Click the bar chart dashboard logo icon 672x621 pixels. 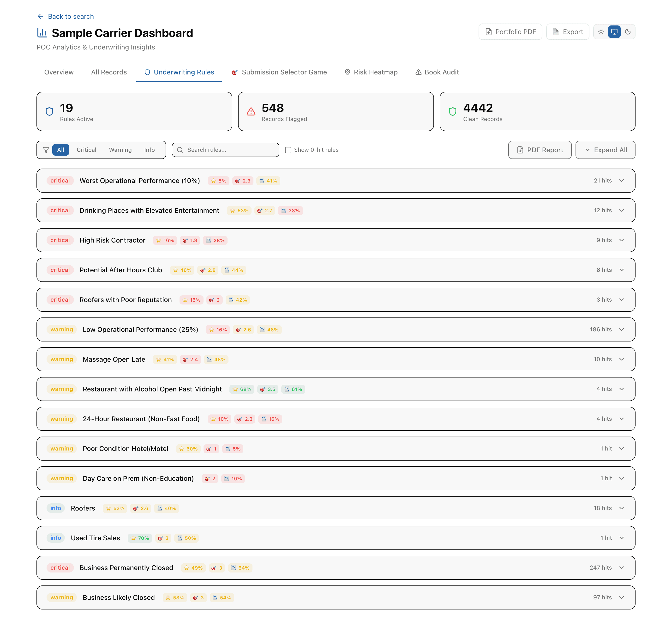click(x=42, y=33)
